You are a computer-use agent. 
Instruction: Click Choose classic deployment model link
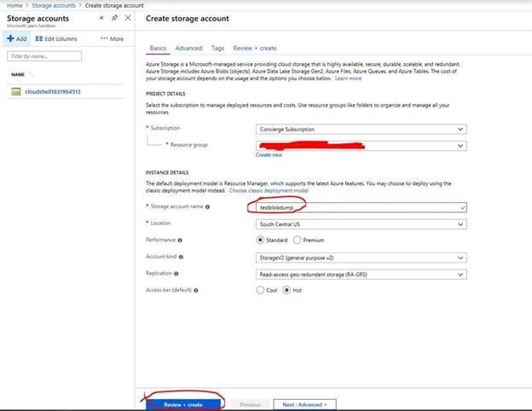pos(269,190)
